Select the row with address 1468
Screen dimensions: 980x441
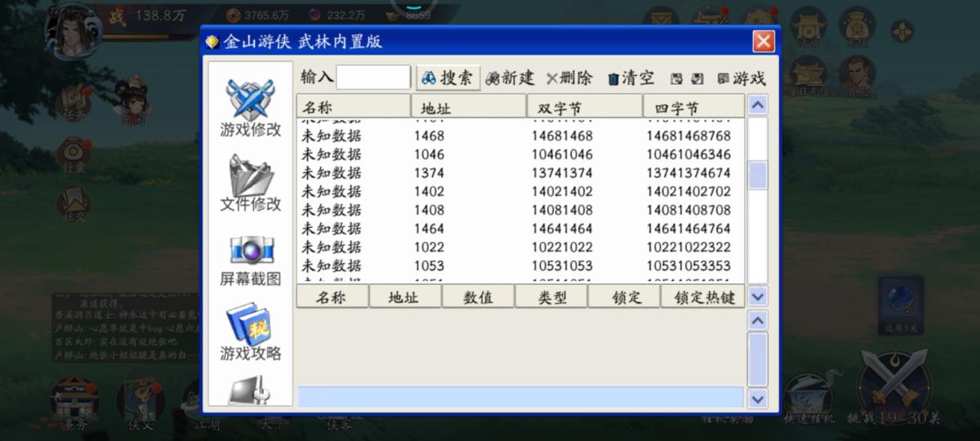pyautogui.click(x=521, y=136)
